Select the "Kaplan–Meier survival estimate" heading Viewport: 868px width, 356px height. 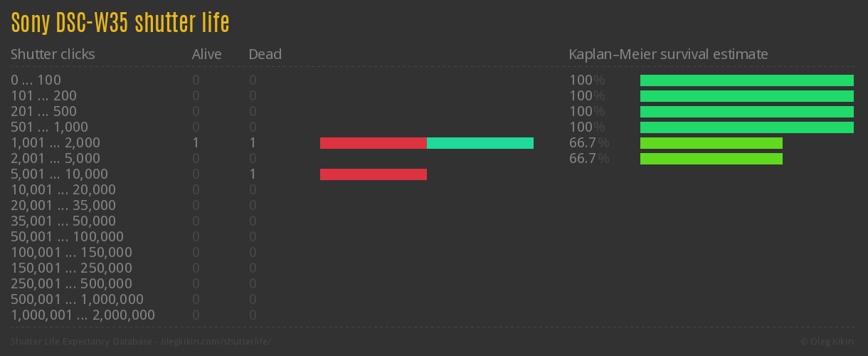[x=668, y=54]
